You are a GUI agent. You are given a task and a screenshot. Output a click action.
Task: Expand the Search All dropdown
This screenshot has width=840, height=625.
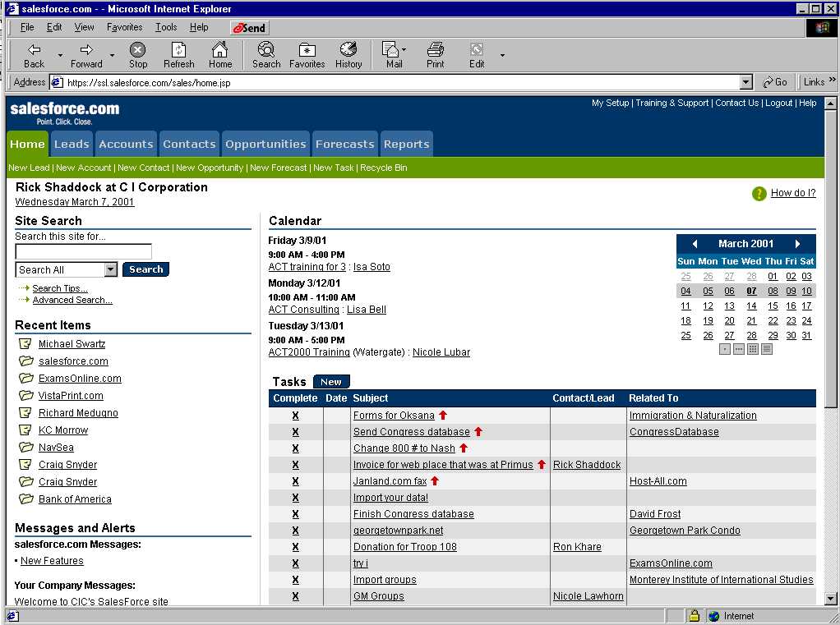pyautogui.click(x=111, y=270)
